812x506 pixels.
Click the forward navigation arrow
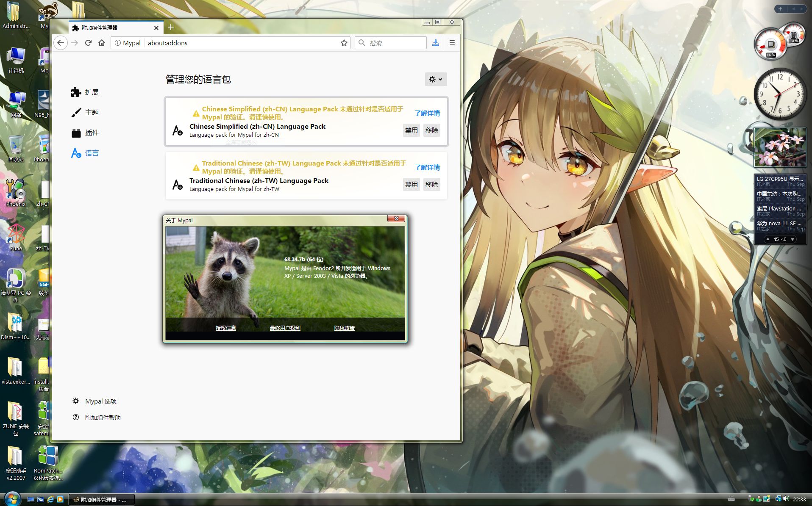tap(75, 43)
